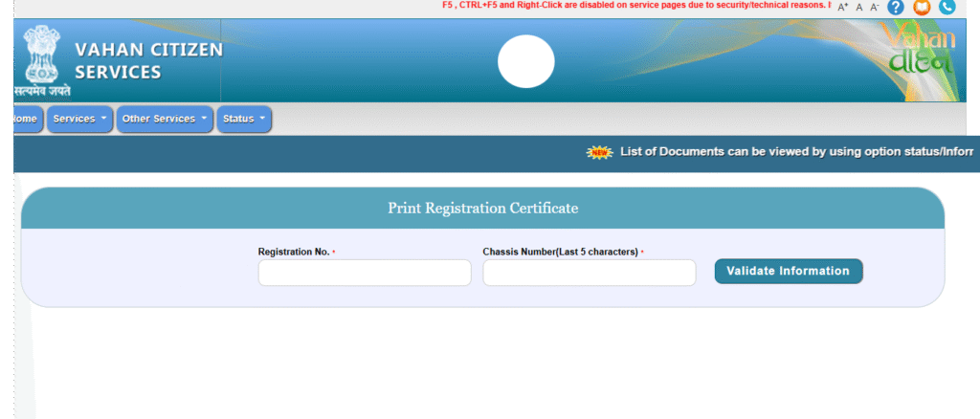Reset font size with the plain A icon
Screen dimensions: 980x419
click(x=859, y=7)
